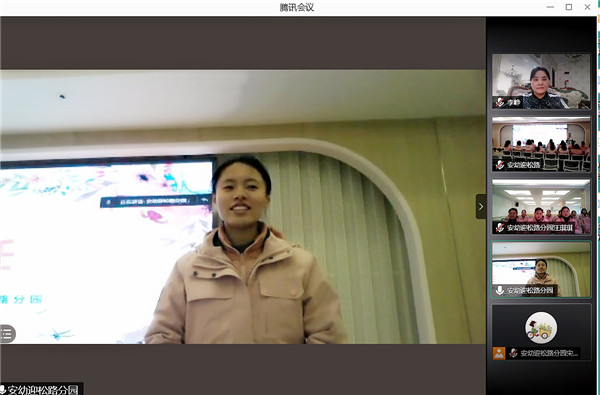Viewport: 600px width, 395px height.
Task: Click the 腾讯会议 window title
Action: pos(297,7)
